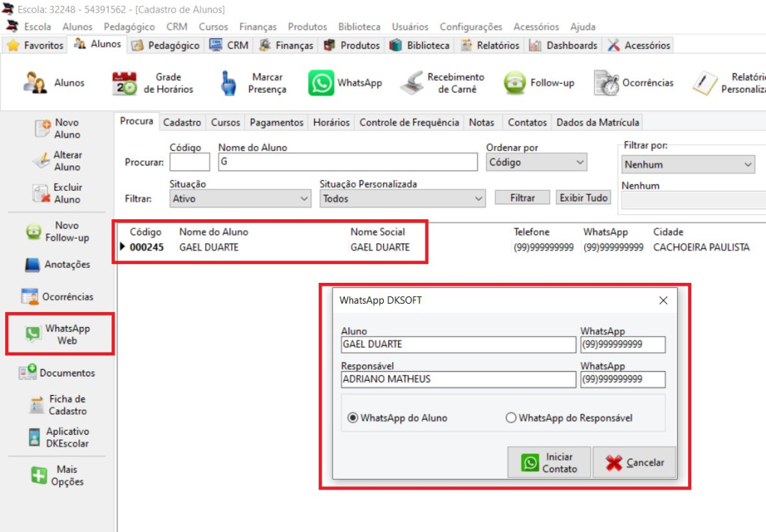Click Alterar Aluno in sidebar

pos(58,161)
